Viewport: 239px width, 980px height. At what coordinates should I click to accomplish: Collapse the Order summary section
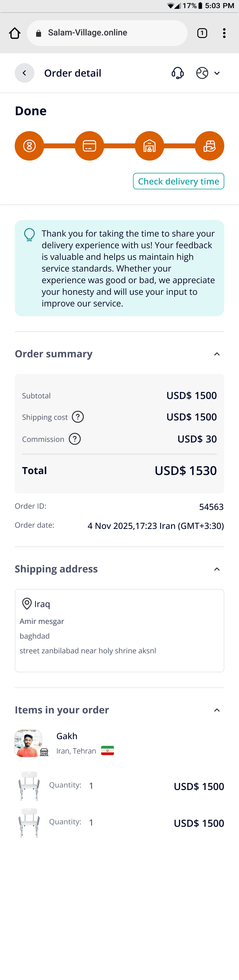point(217,354)
